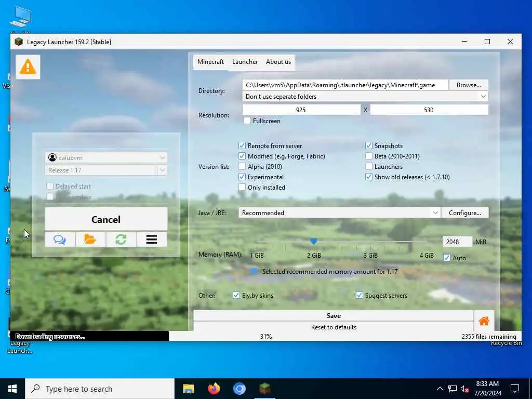This screenshot has height=399, width=532.
Task: Switch to the Minecraft tab
Action: click(x=211, y=62)
